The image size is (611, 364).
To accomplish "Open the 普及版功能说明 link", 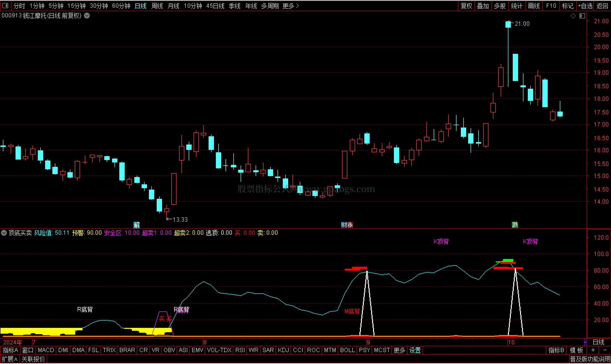I will tap(590, 359).
